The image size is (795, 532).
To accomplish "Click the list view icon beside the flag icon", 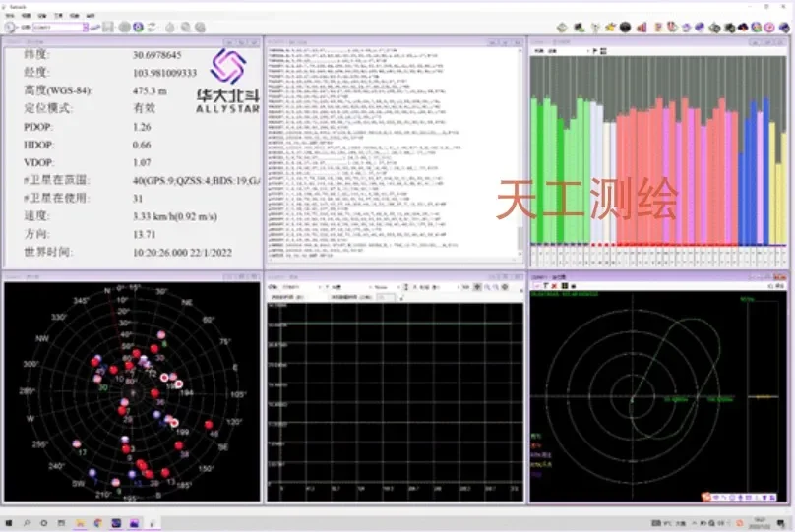I will [603, 51].
